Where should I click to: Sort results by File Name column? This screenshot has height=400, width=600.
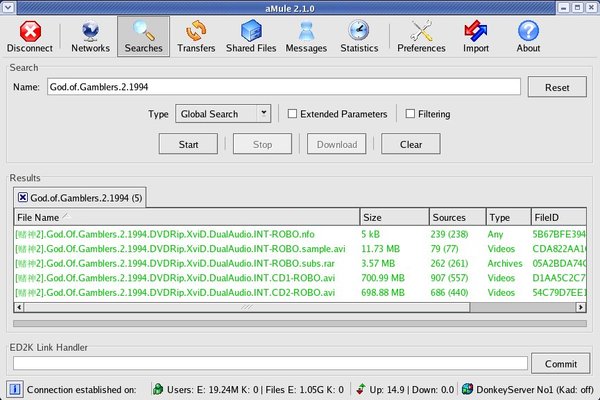187,217
